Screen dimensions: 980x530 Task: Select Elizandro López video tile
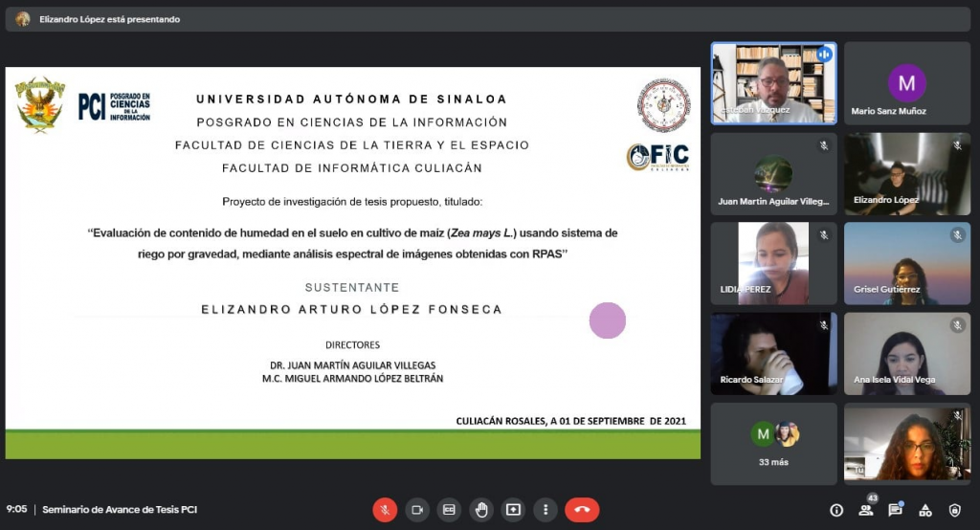click(907, 174)
